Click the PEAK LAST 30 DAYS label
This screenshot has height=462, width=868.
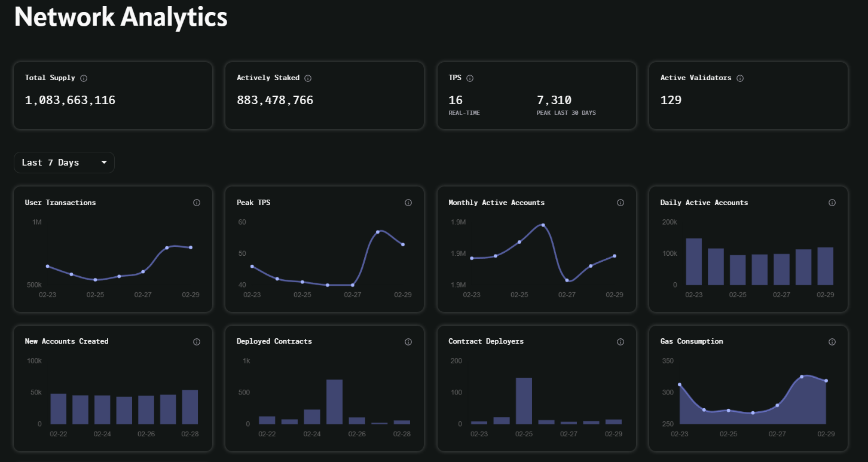click(x=566, y=113)
